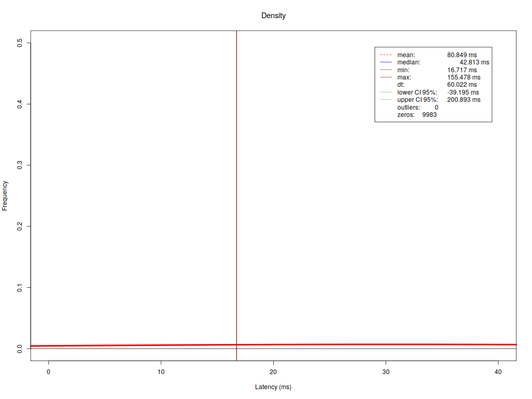Click the upper CI value 200.893 ms
The width and height of the screenshot is (532, 399).
464,100
